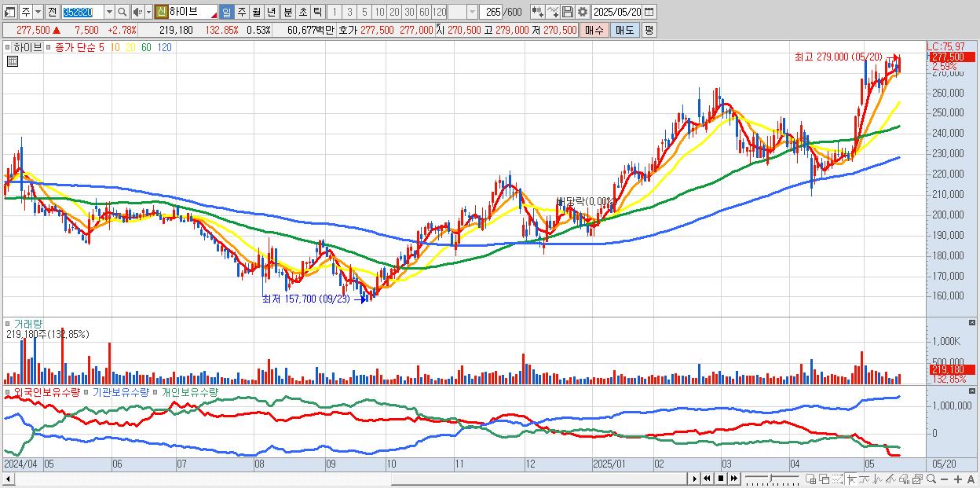Open the 주 dropdown arrow at toolbar start
This screenshot has height=488, width=980.
point(38,12)
